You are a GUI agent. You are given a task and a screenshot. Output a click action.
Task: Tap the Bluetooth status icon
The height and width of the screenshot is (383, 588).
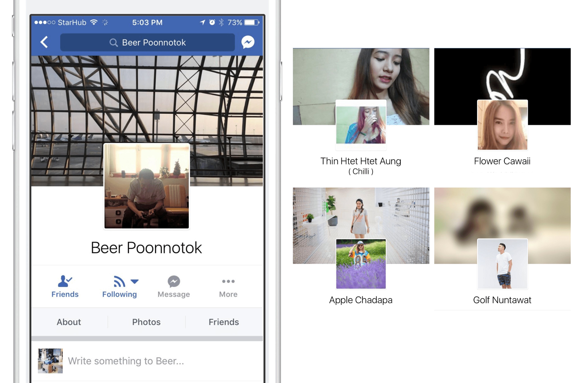221,22
